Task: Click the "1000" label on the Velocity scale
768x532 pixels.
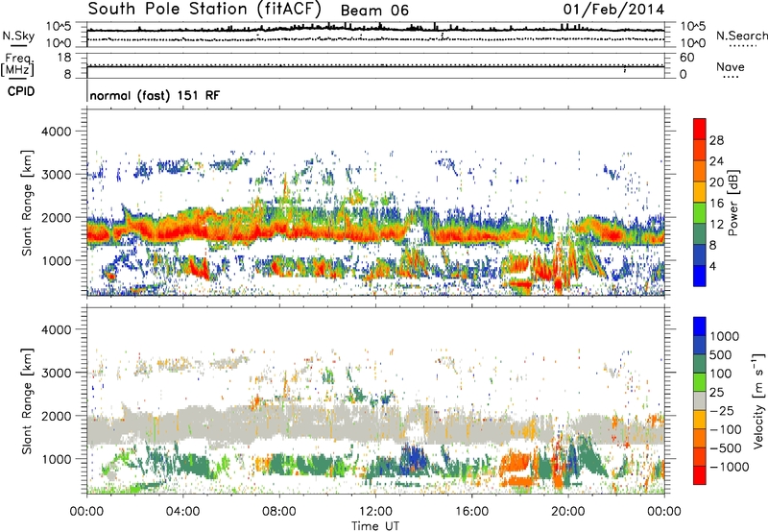Action: 724,336
